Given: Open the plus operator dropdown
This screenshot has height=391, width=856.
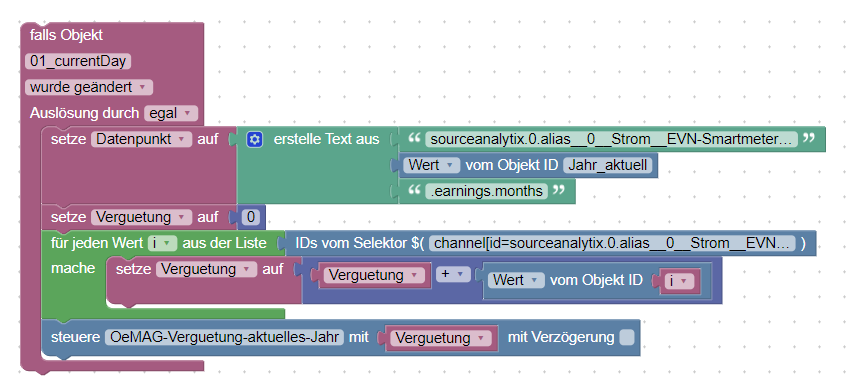Looking at the screenshot, I should coord(453,274).
